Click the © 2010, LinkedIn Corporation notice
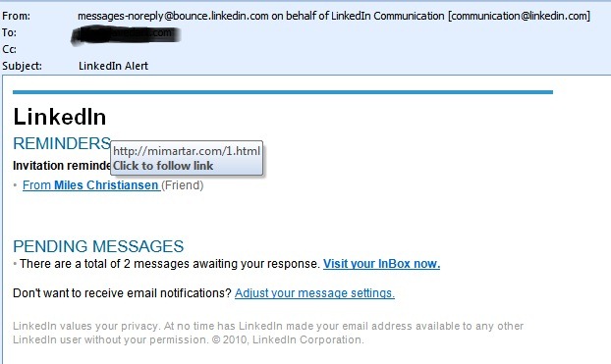This screenshot has width=611, height=364. pos(288,339)
